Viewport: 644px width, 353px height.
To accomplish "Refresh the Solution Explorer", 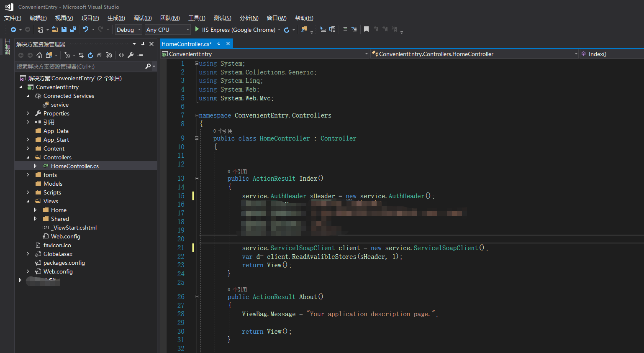I will pos(90,55).
